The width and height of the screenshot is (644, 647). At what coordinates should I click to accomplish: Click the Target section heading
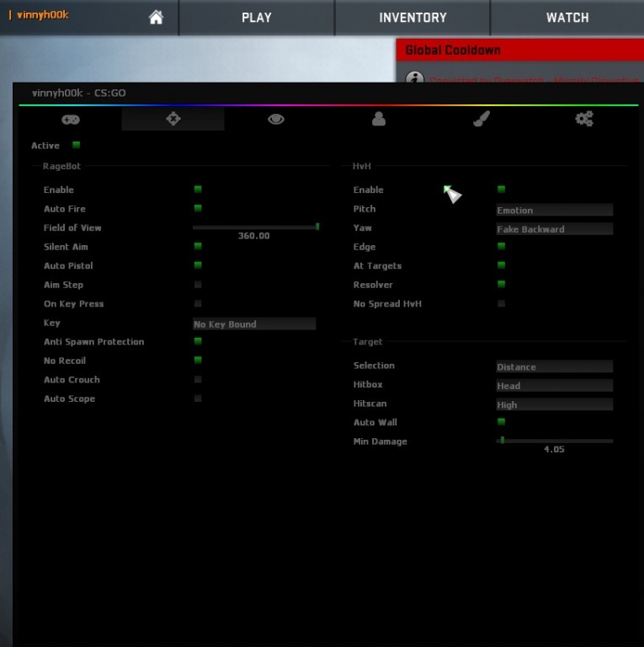click(x=367, y=342)
